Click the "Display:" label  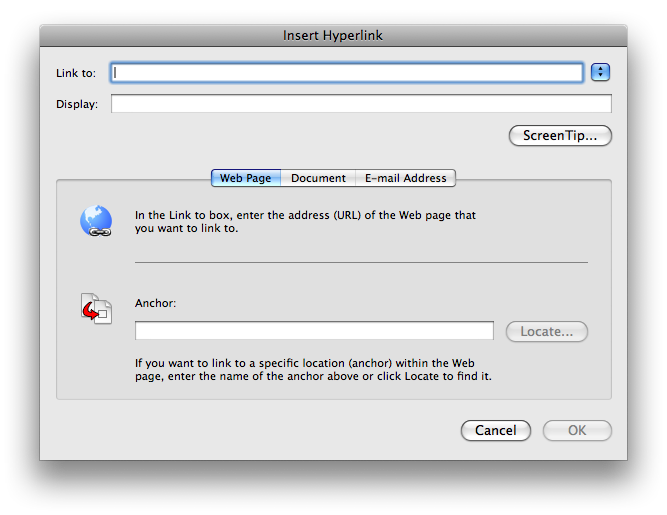[77, 104]
